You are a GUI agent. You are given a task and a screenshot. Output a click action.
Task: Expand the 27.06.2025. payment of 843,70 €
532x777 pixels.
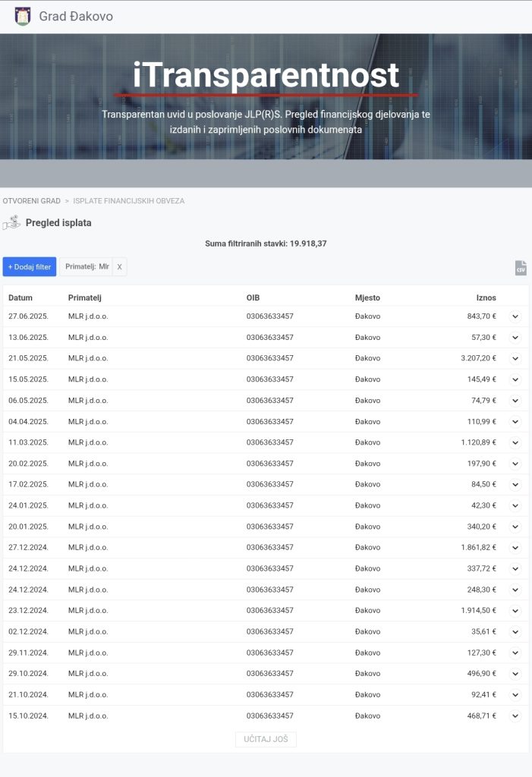pyautogui.click(x=515, y=316)
